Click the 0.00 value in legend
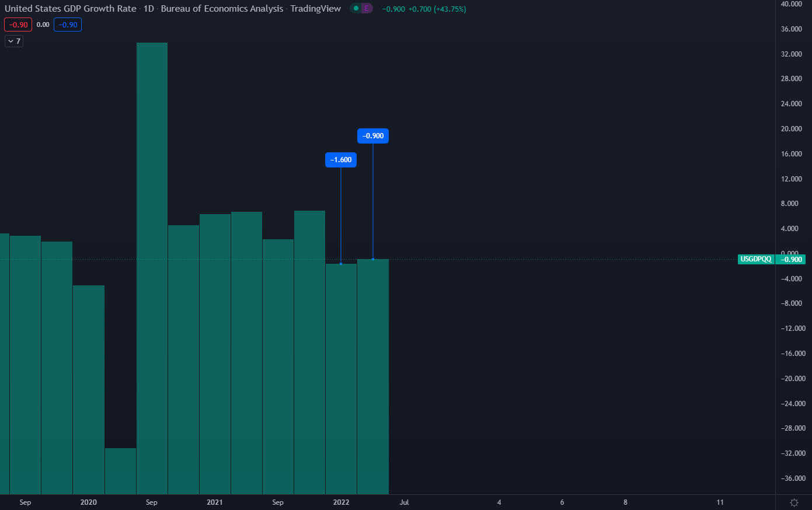812x510 pixels. pos(43,25)
